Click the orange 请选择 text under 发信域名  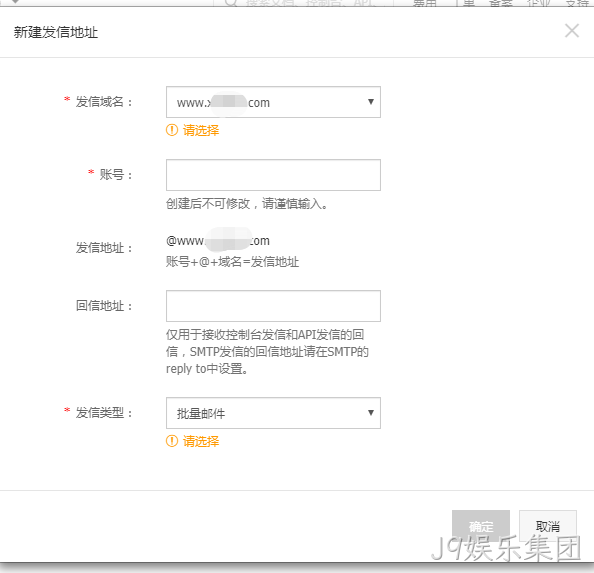201,130
